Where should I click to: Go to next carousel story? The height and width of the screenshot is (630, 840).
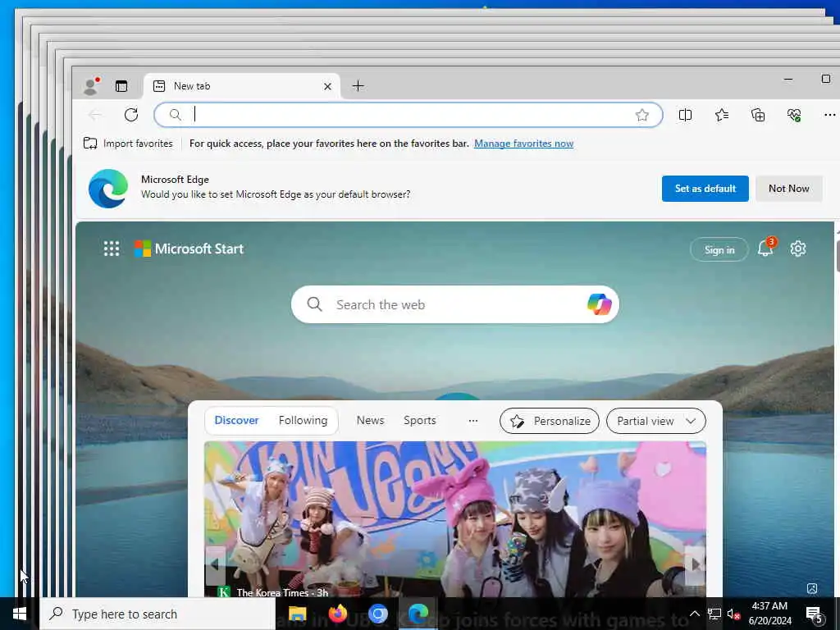coord(695,564)
